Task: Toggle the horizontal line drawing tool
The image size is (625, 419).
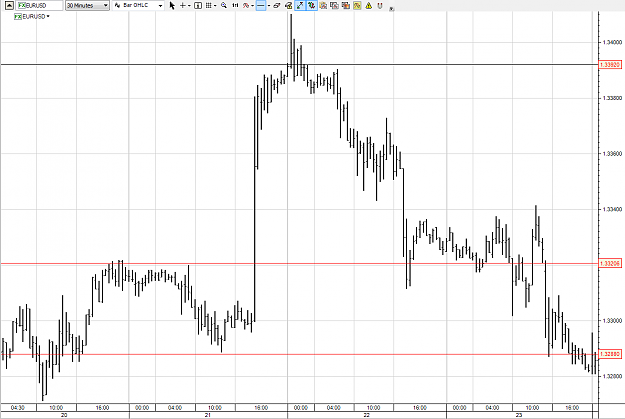Action: pos(261,6)
